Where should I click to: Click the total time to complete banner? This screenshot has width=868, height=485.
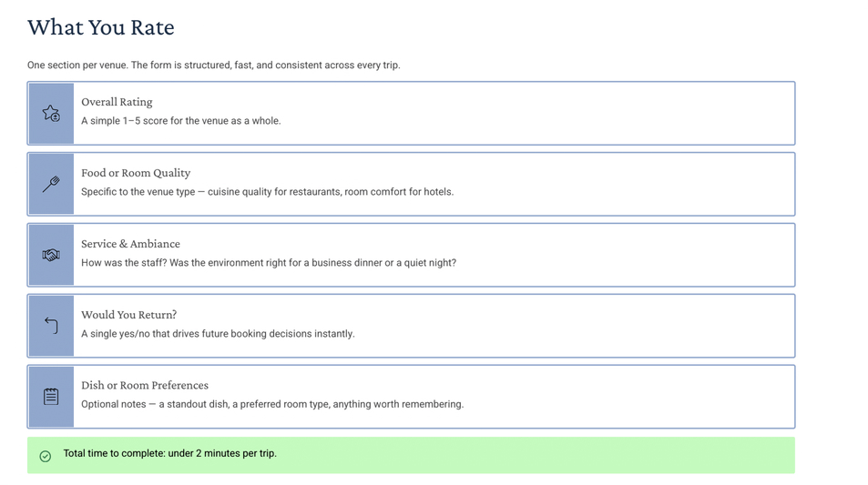[411, 455]
